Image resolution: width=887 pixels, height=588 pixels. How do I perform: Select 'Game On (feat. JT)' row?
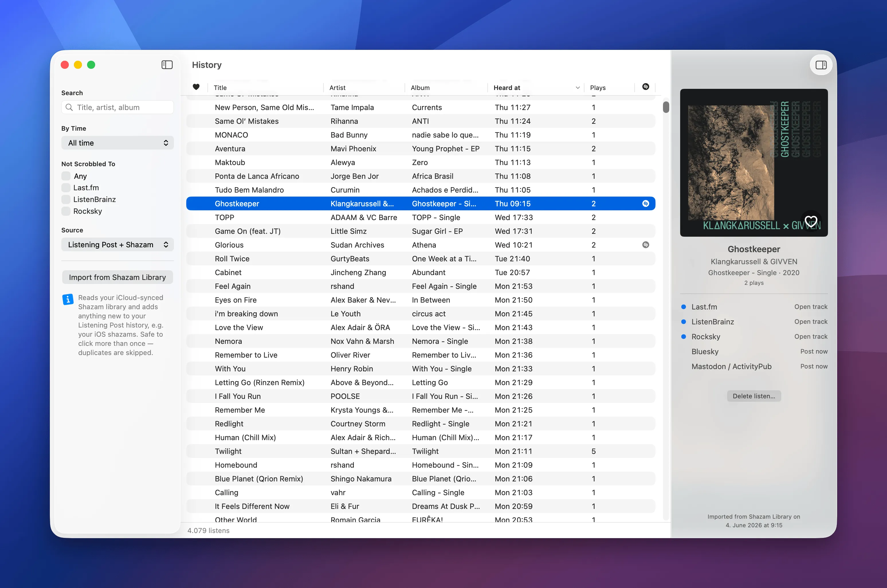[x=421, y=231]
